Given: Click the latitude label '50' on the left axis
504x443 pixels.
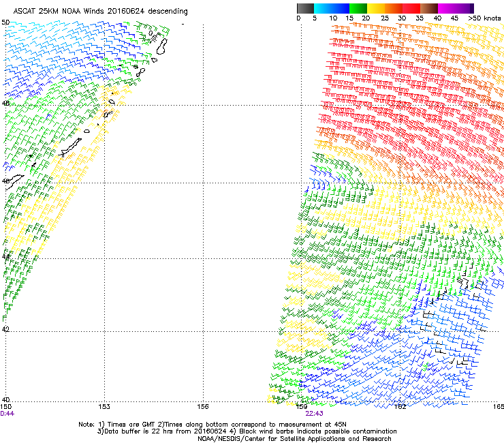Looking at the screenshot, I should (x=5, y=22).
